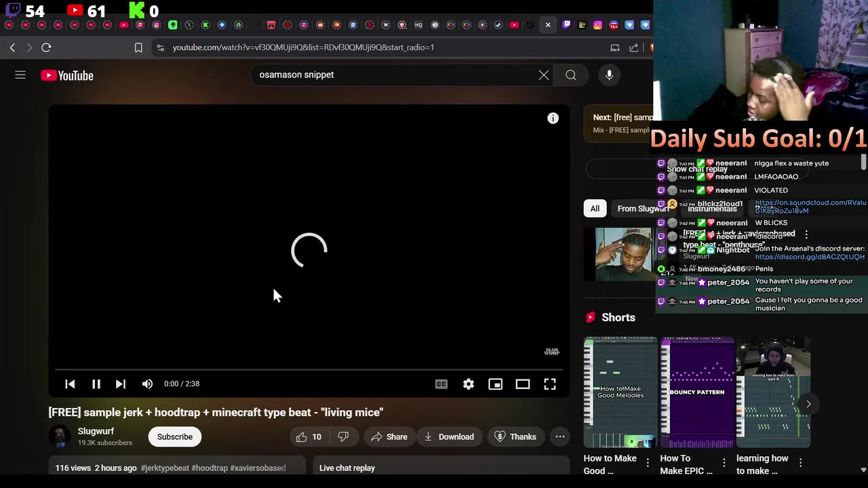Open options for learning how to make short
This screenshot has width=868, height=488.
[x=801, y=463]
